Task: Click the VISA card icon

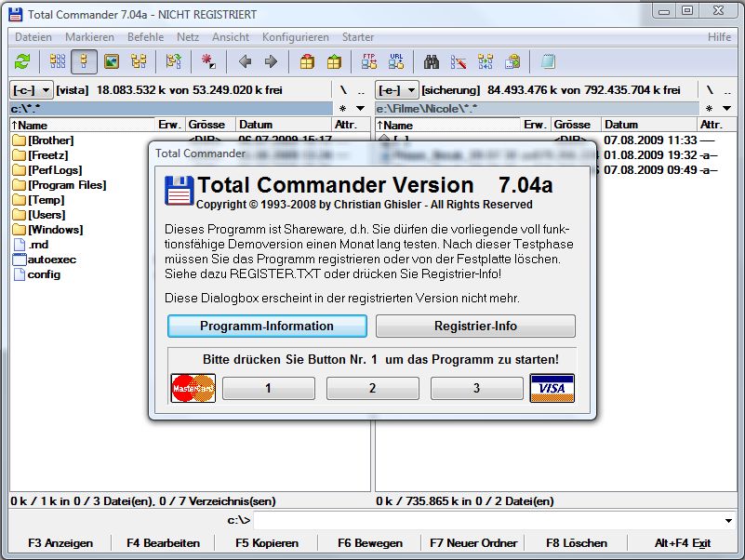Action: [552, 388]
